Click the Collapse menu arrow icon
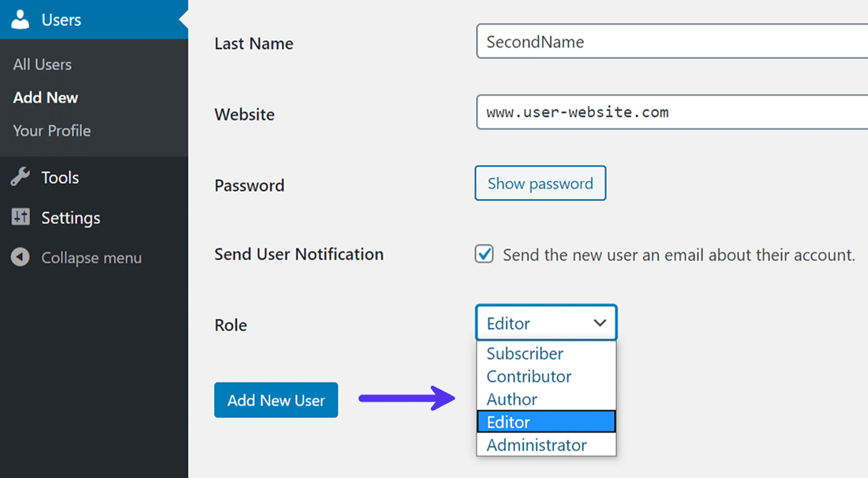The image size is (868, 478). [x=21, y=257]
